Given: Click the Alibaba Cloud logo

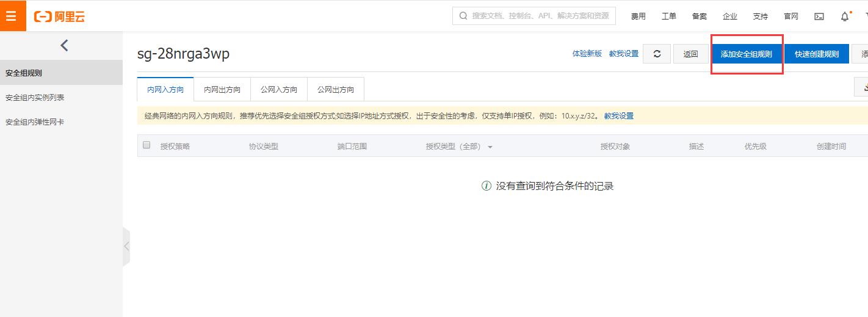Looking at the screenshot, I should 59,16.
